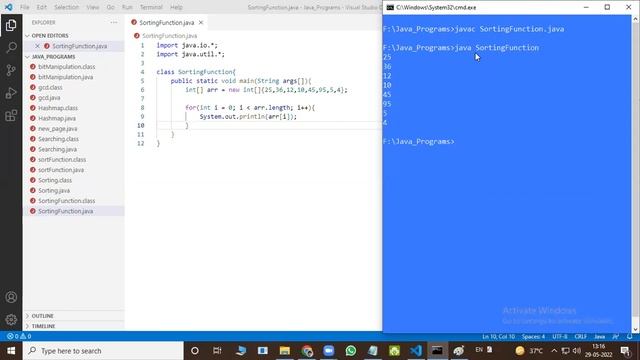Click the CRLF line ending entry
This screenshot has height=360, width=640.
coord(580,336)
